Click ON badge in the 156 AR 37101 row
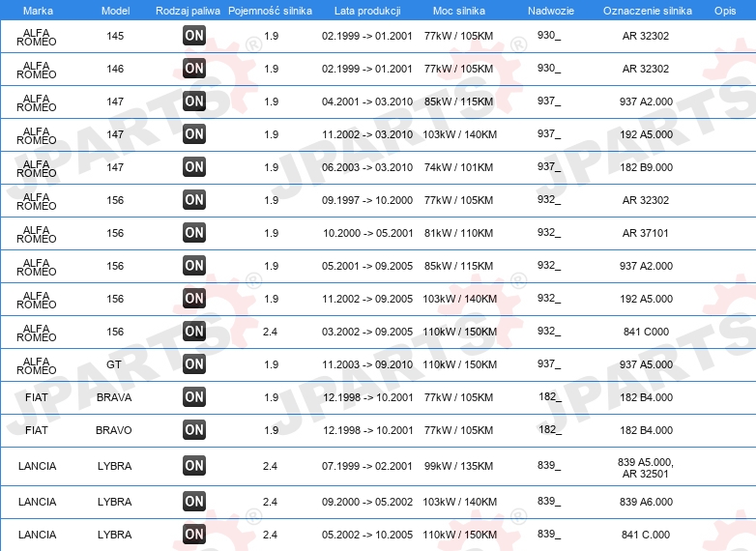Screen dimensions: 756x551 (194, 233)
